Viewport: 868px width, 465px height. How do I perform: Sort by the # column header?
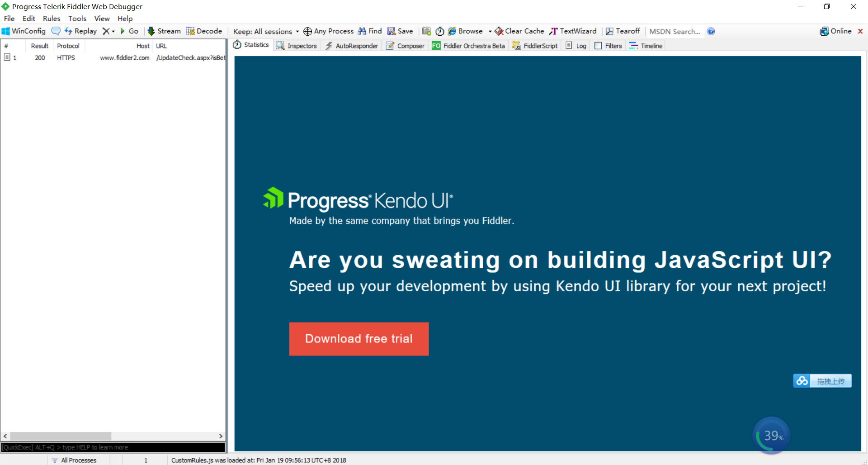click(13, 46)
